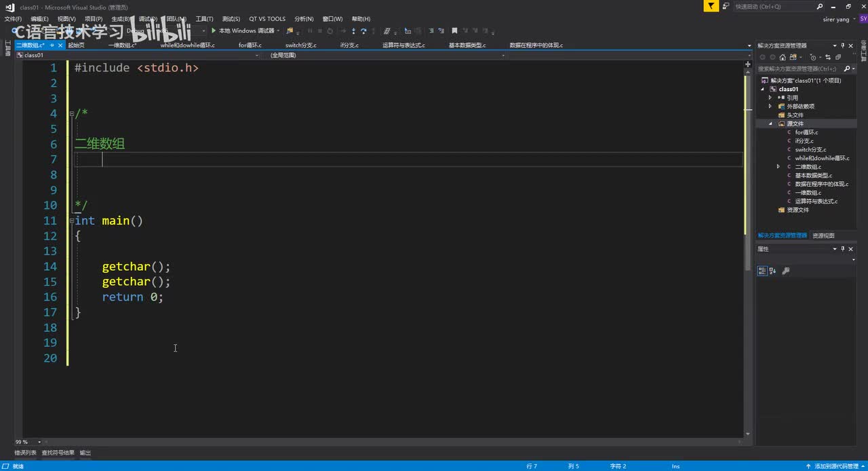868x471 pixels.
Task: Switch to the 资源视图 tab
Action: coord(823,235)
